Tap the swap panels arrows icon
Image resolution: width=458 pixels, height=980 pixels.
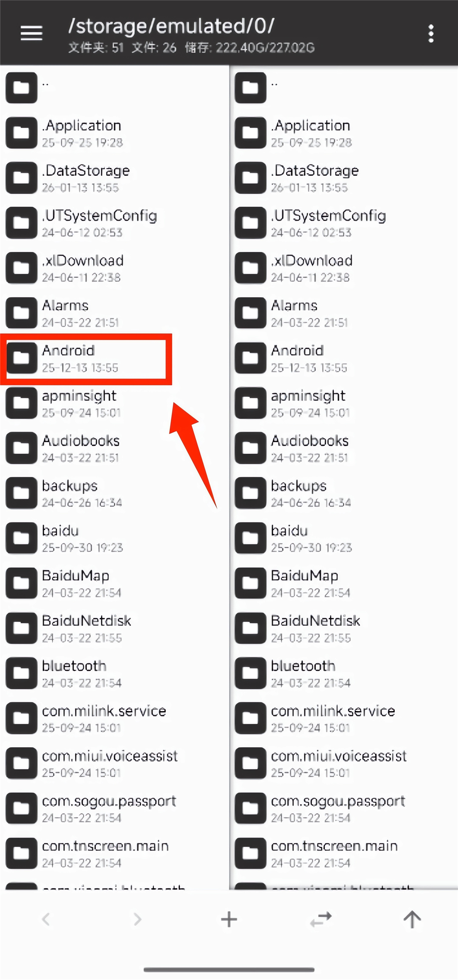(x=321, y=919)
